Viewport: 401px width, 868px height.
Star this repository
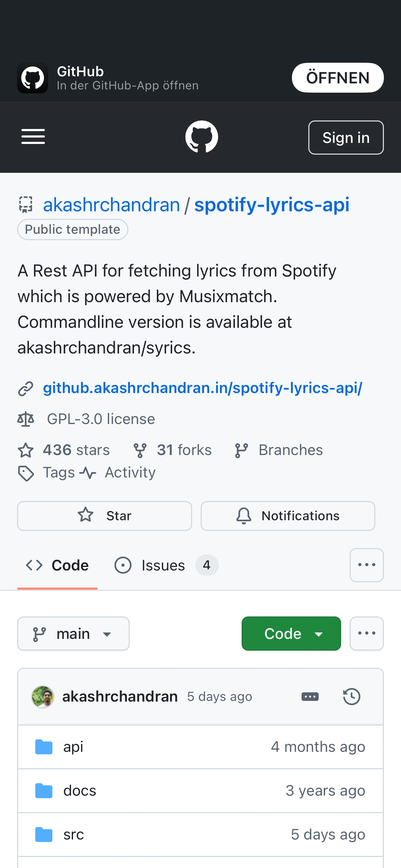(x=104, y=516)
